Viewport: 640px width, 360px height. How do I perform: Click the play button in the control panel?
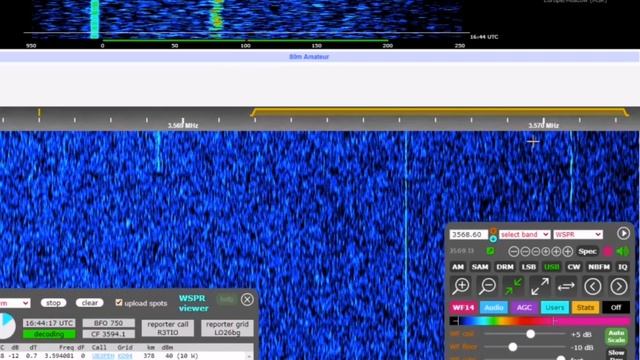(623, 233)
